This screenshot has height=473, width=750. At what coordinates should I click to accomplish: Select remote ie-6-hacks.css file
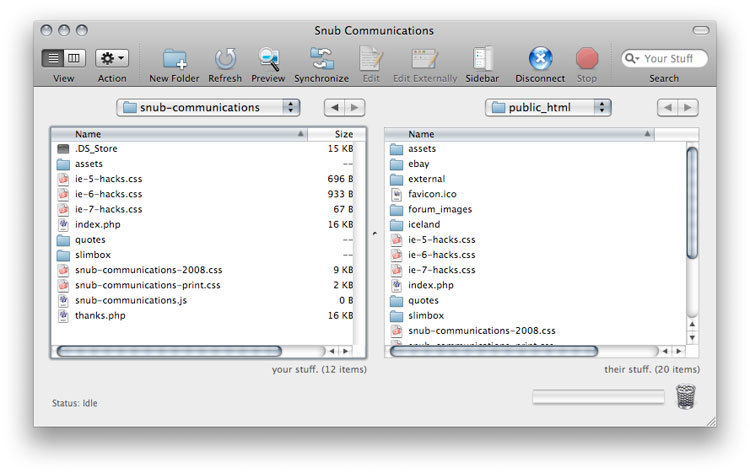[442, 255]
